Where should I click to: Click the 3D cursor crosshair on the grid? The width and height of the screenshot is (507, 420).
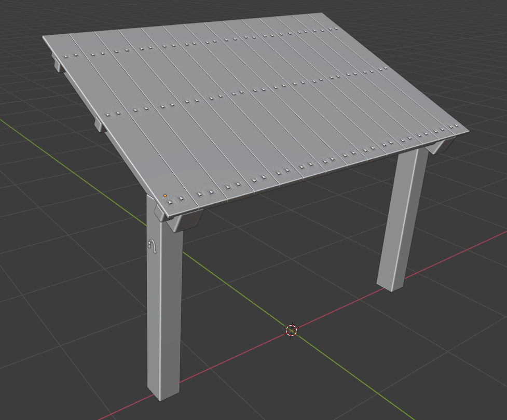292,330
